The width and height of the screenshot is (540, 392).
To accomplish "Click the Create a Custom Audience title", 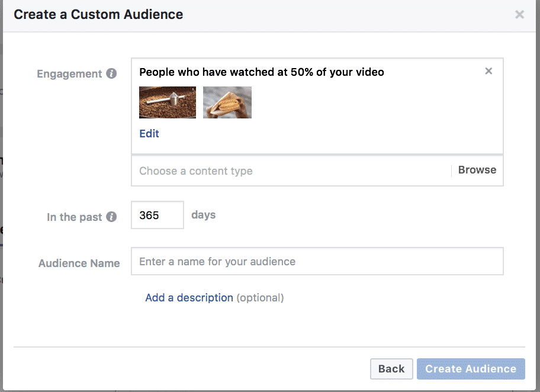I will (x=98, y=14).
